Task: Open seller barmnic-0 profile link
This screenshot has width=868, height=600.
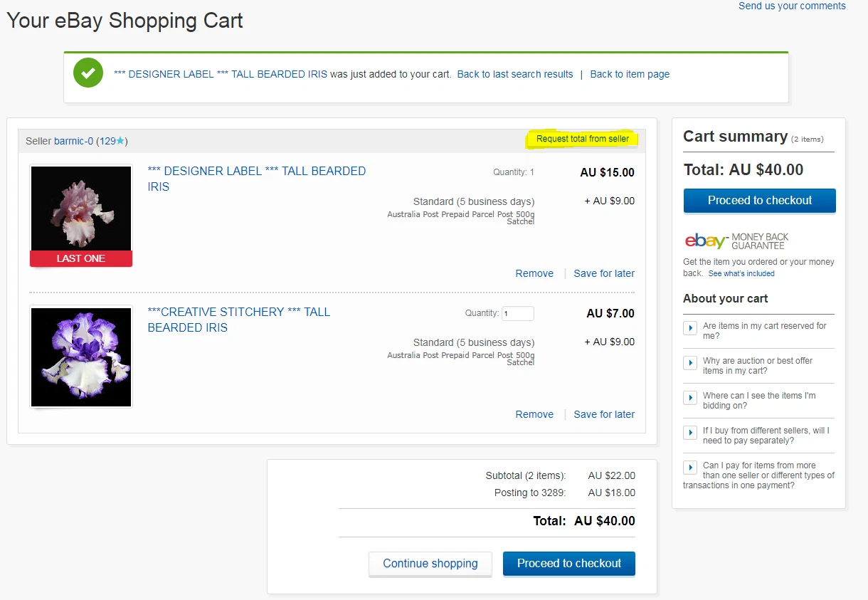Action: click(x=73, y=141)
